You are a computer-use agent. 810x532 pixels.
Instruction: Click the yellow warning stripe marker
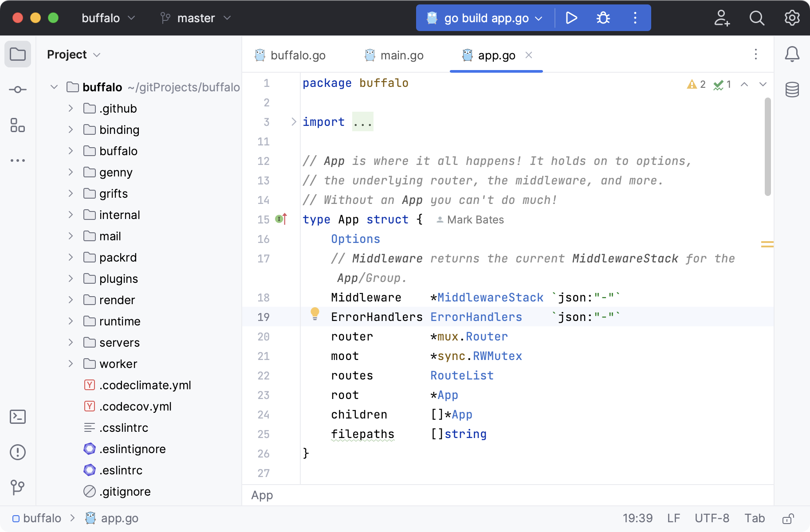click(x=767, y=244)
